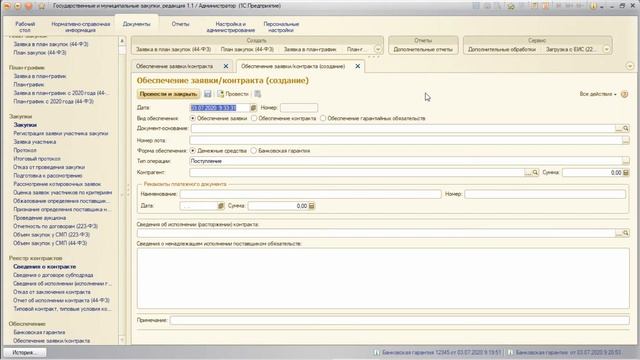Image resolution: width=640 pixels, height=360 pixels.
Task: Click the ellipsis button in Тип операции field
Action: pyautogui.click(x=626, y=161)
